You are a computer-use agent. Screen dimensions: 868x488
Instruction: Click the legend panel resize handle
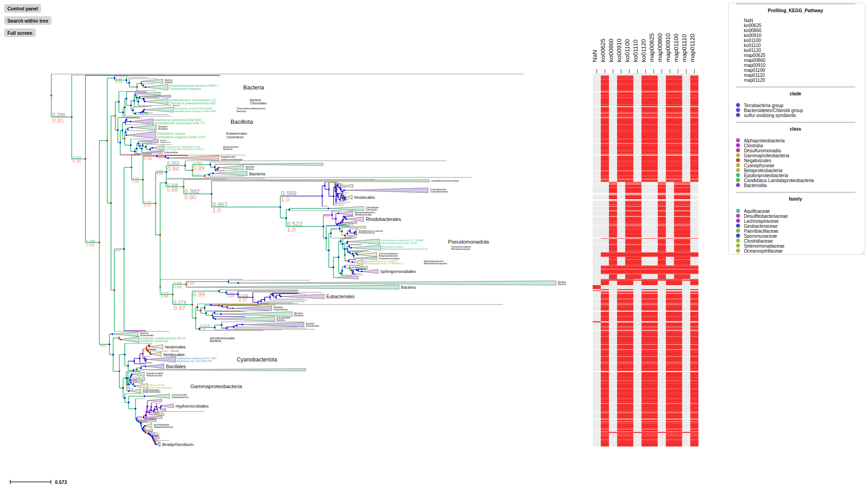pos(863,253)
